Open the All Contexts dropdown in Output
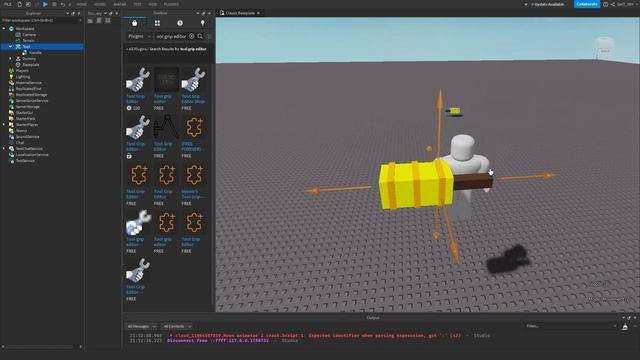The image size is (640, 360). coord(177,327)
